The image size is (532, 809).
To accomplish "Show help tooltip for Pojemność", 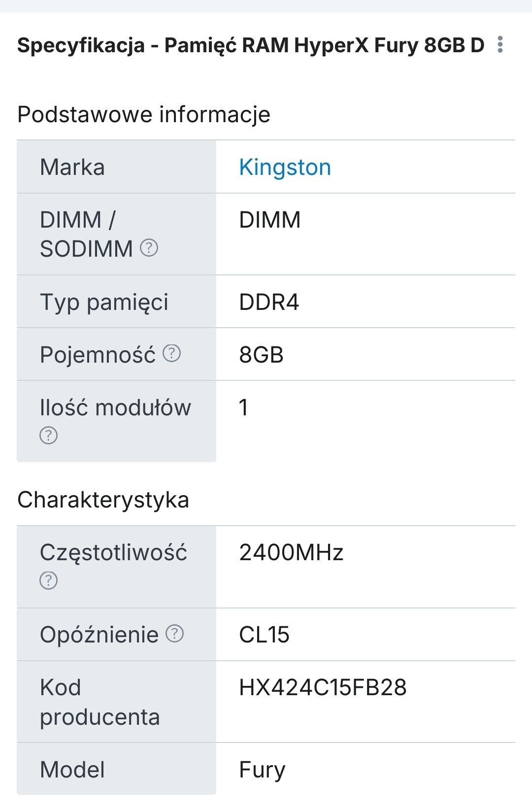I will click(172, 353).
